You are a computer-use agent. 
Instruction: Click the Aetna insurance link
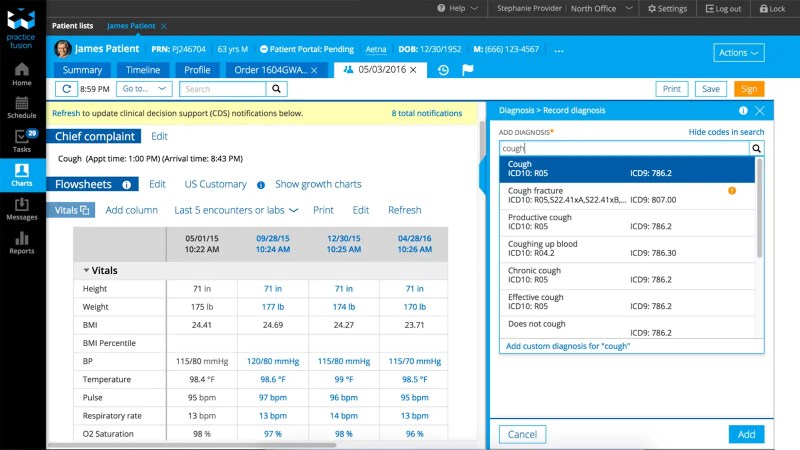(x=376, y=49)
